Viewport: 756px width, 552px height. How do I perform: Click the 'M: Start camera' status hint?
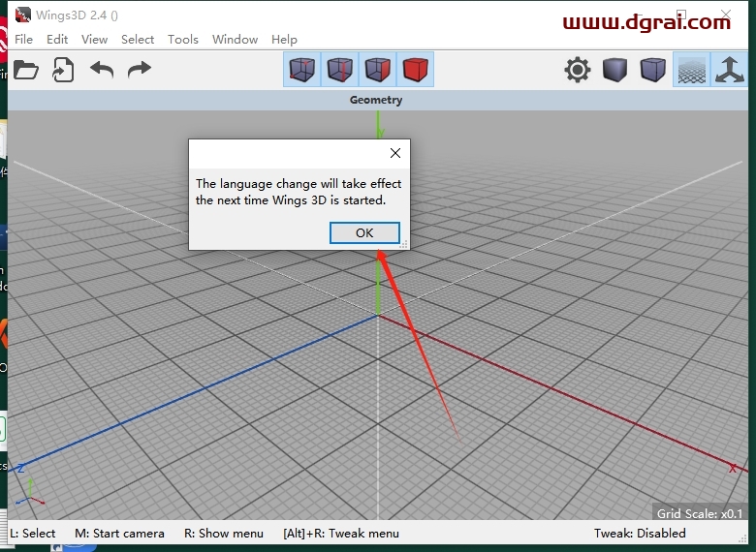[119, 534]
